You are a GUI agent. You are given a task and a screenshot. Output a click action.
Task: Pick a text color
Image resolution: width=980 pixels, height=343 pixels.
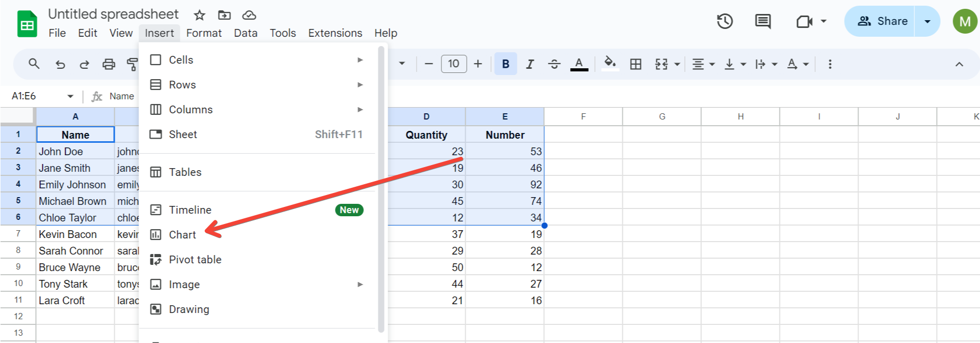point(579,64)
